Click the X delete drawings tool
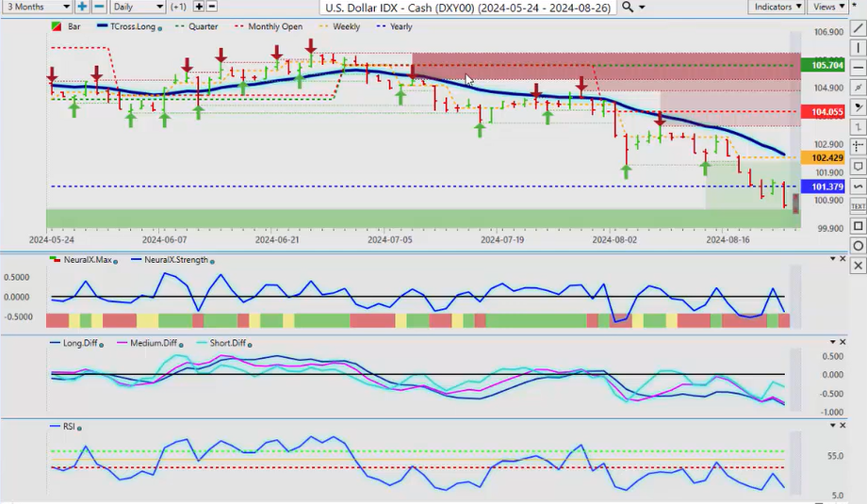Image resolution: width=867 pixels, height=504 pixels. pos(858,266)
